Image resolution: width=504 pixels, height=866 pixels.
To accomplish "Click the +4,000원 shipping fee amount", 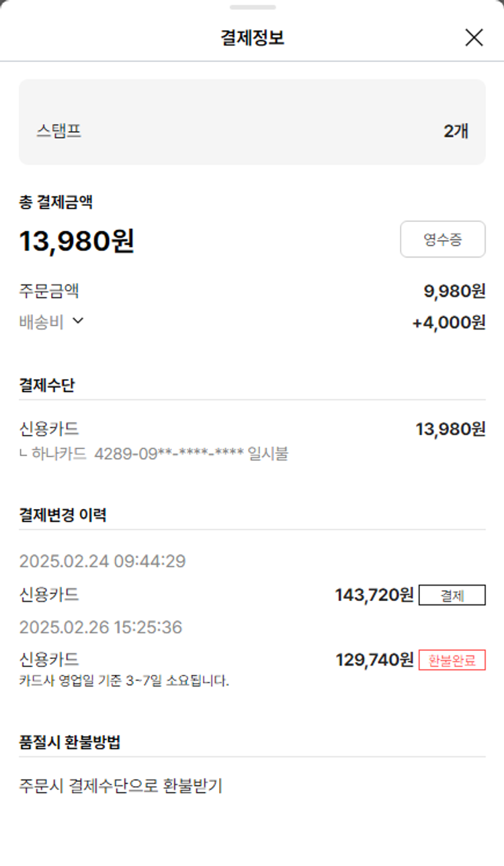I will tap(448, 323).
